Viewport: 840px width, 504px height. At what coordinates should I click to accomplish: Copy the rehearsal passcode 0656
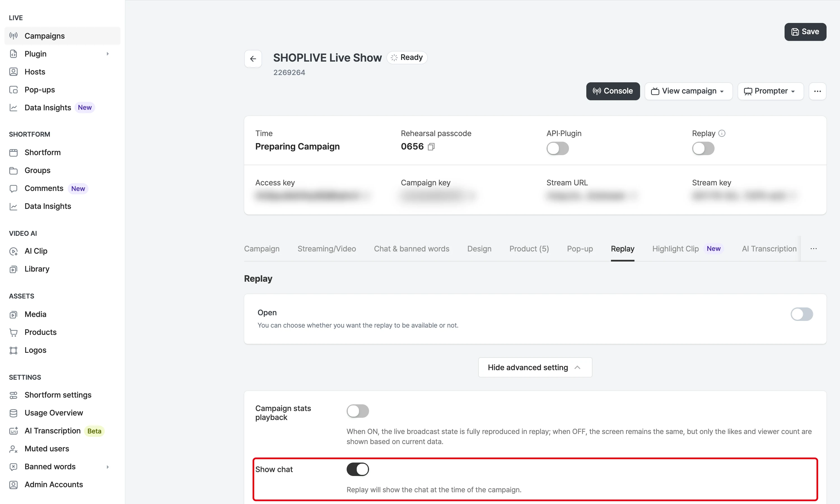pyautogui.click(x=431, y=147)
